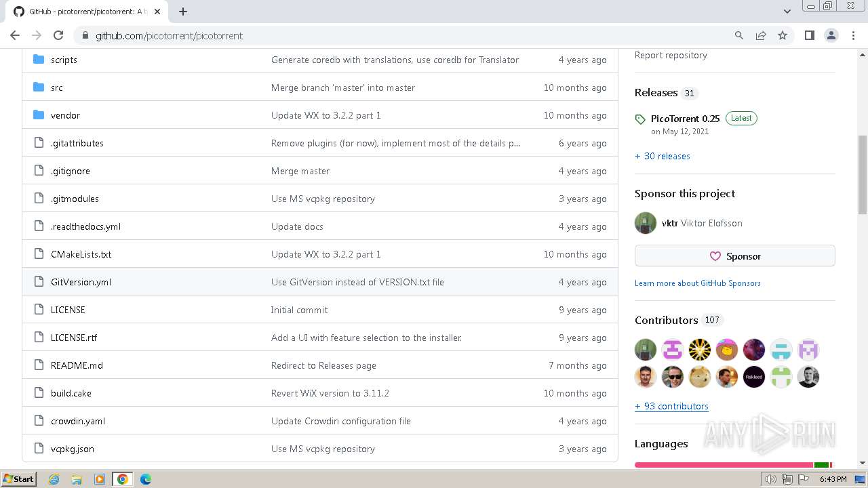Open the .gitmodules file

75,199
